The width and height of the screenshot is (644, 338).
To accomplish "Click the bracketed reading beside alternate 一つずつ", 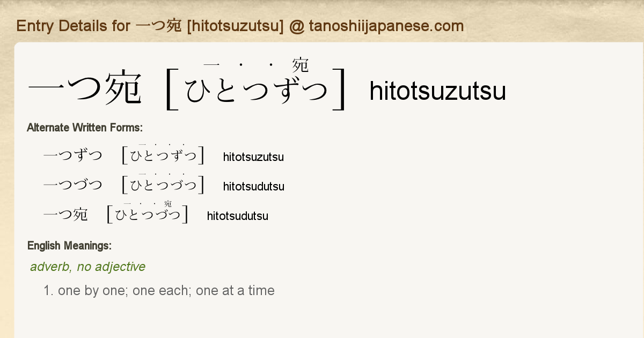I will point(163,156).
